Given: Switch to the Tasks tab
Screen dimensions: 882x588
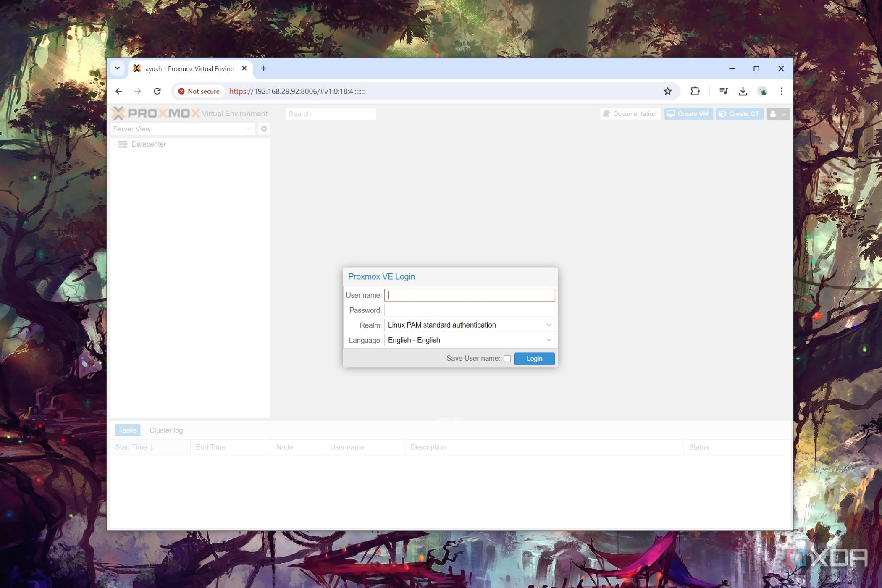Looking at the screenshot, I should 128,430.
